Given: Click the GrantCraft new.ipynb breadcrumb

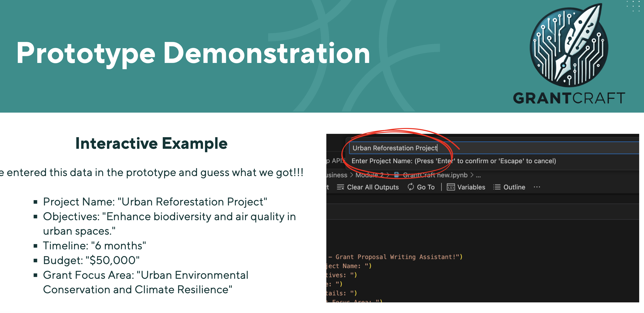Looking at the screenshot, I should pos(435,175).
